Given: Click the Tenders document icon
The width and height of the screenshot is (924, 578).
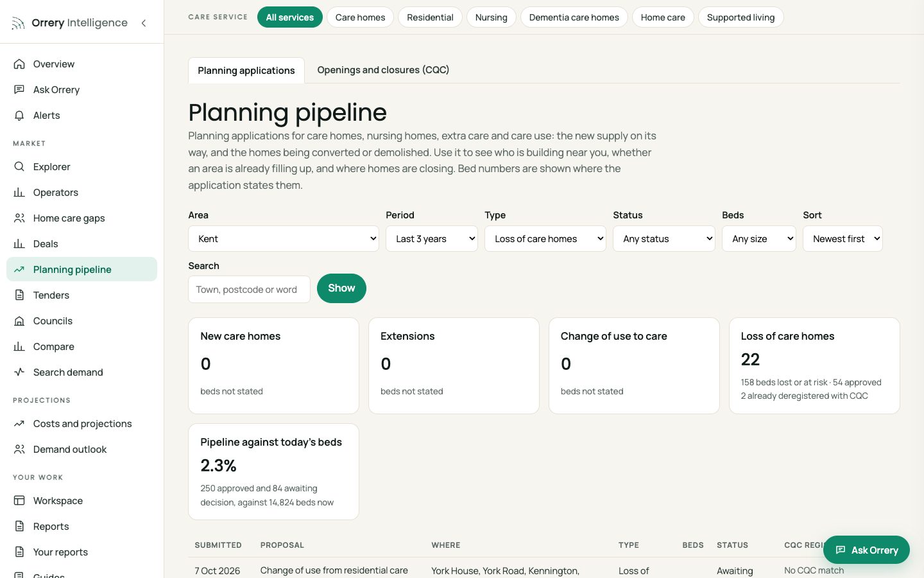Looking at the screenshot, I should point(19,295).
